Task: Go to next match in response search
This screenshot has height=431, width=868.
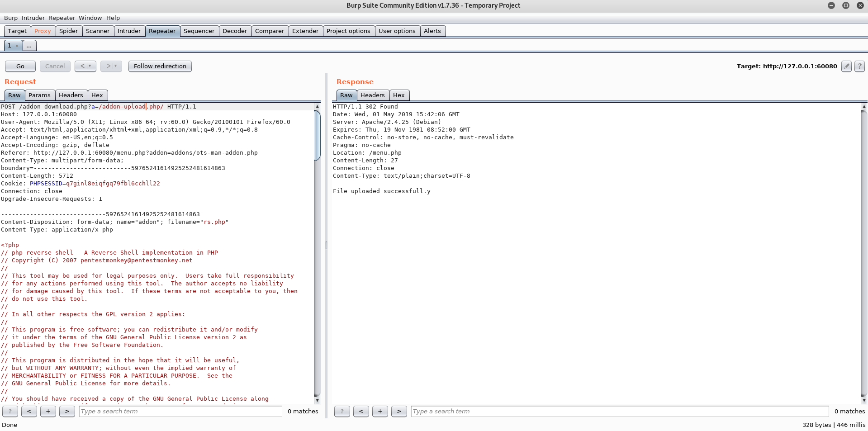Action: [x=399, y=411]
